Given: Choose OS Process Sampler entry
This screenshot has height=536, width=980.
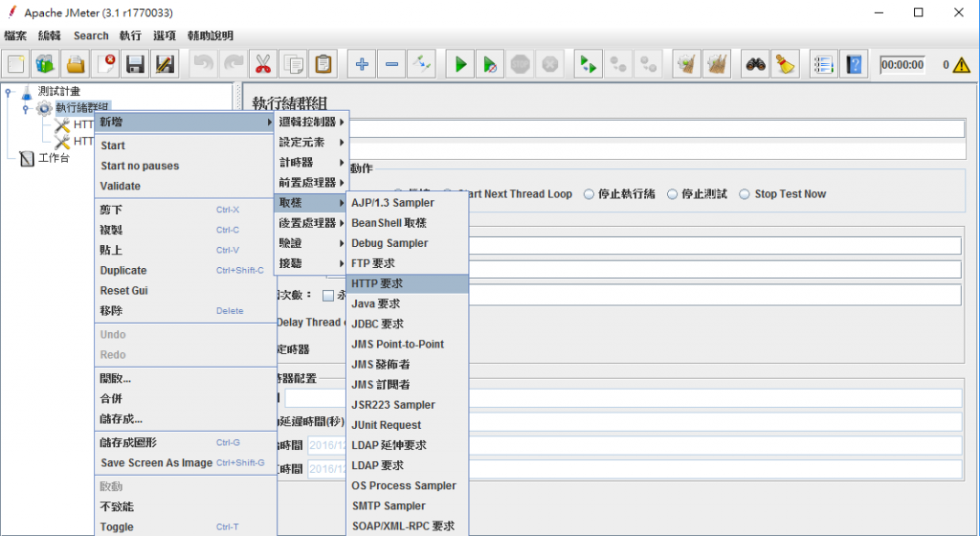Looking at the screenshot, I should [408, 486].
